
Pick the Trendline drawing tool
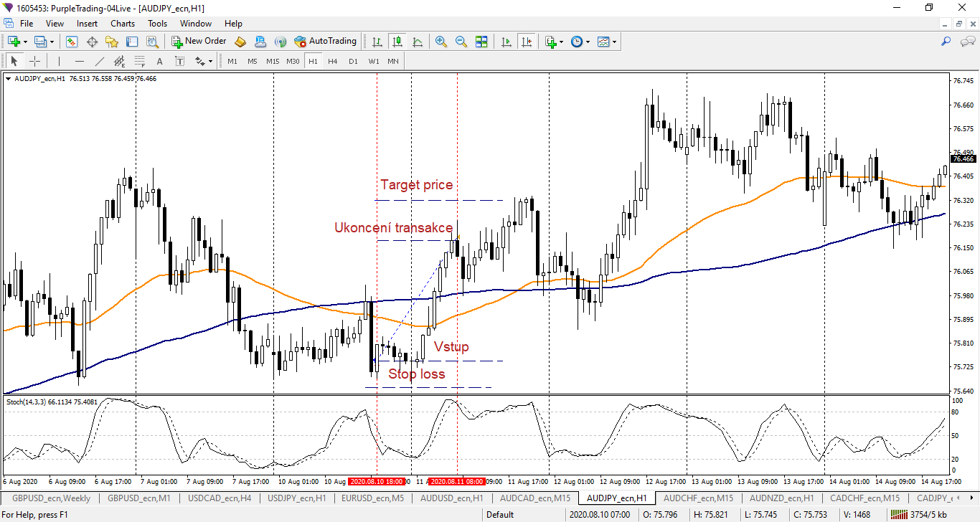coord(99,61)
